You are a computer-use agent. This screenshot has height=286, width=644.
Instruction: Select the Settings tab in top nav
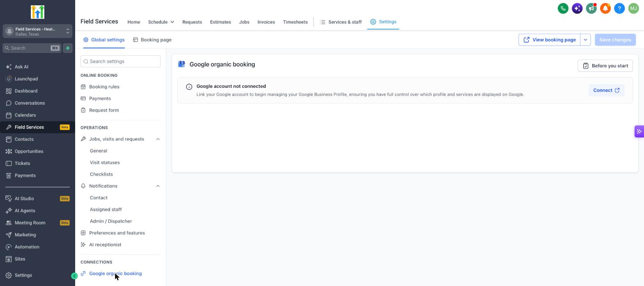click(383, 22)
